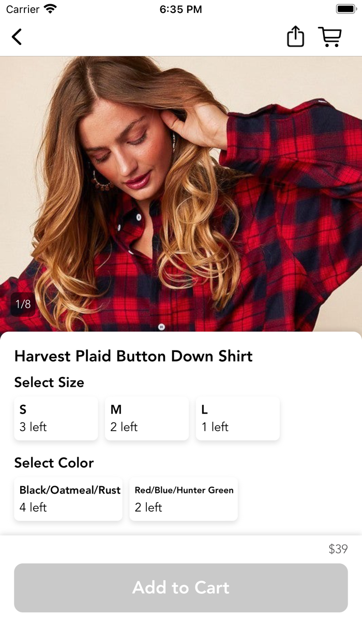Open the shopping cart icon
The height and width of the screenshot is (644, 362).
330,37
